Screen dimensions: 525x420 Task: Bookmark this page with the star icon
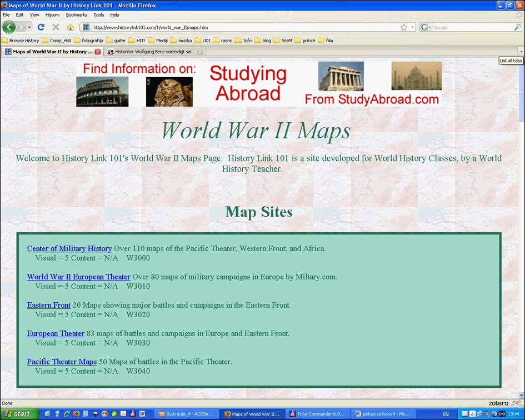[x=404, y=27]
